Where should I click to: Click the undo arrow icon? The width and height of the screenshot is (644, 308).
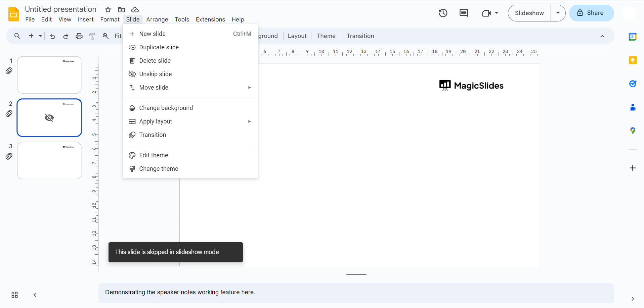point(53,36)
